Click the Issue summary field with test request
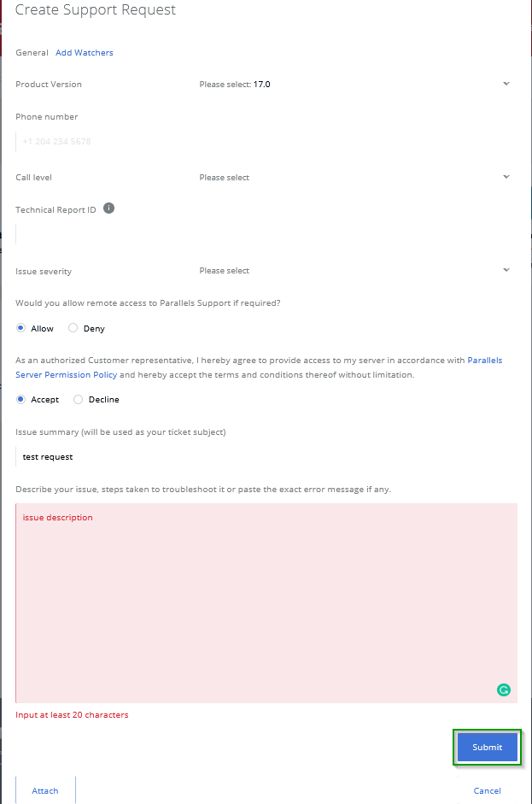Screen dimensions: 532x804 pyautogui.click(x=266, y=457)
